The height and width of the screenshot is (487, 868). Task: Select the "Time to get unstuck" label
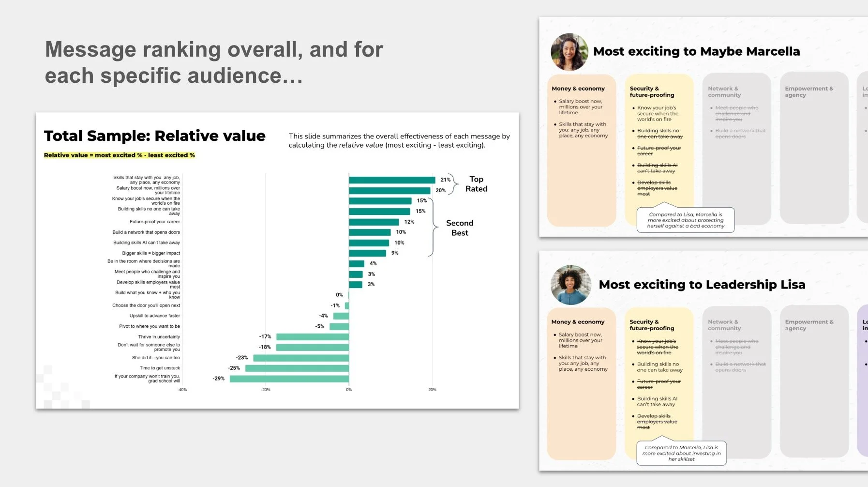point(160,368)
